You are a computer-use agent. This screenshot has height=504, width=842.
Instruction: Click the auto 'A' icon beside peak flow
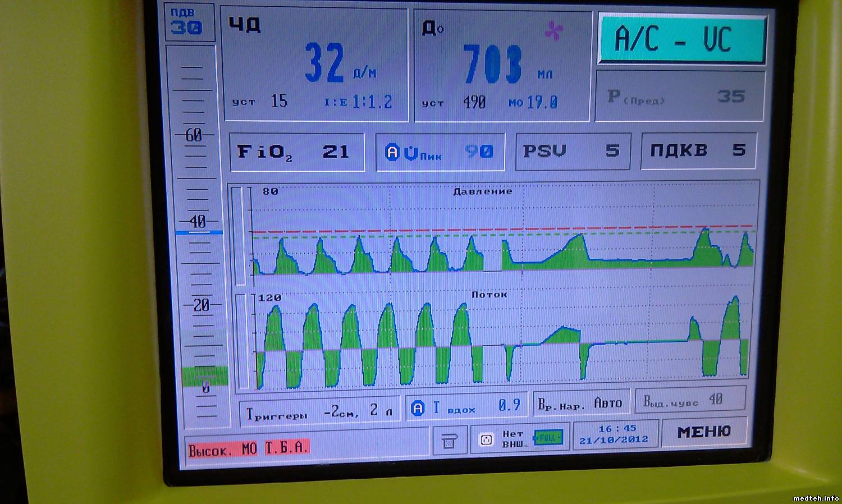coord(393,152)
